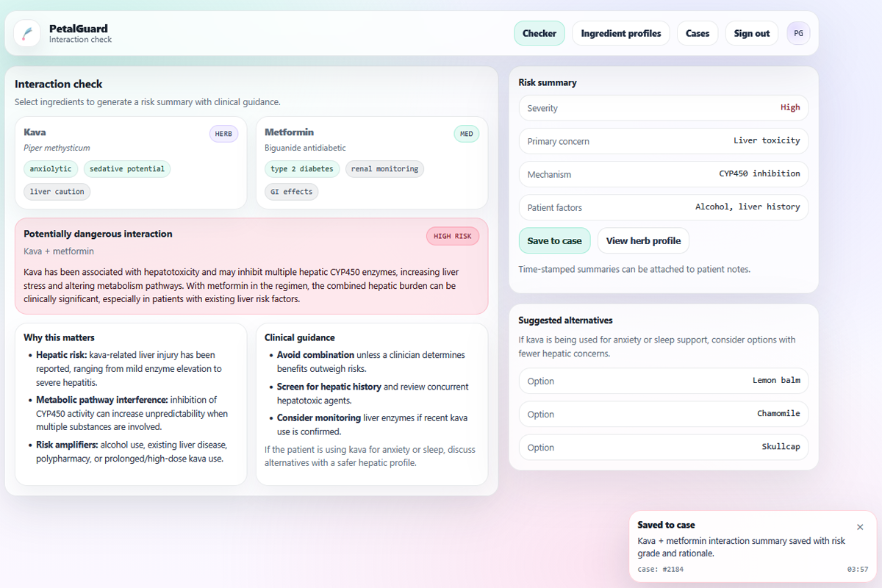Click the renal monitoring tag
This screenshot has width=882, height=588.
tap(384, 169)
